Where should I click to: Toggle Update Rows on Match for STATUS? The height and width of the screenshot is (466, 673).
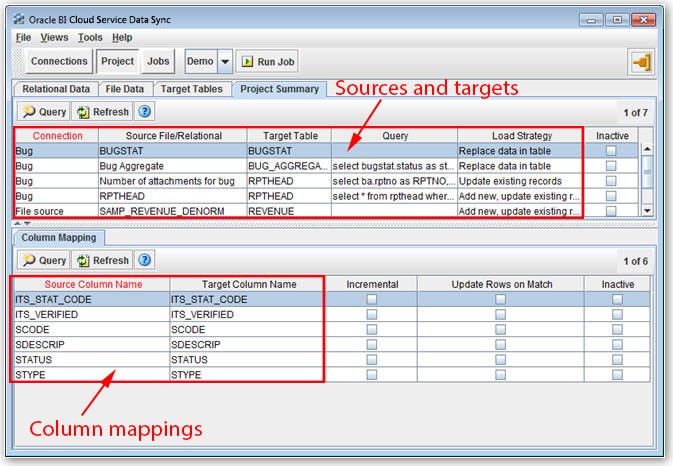tap(500, 360)
